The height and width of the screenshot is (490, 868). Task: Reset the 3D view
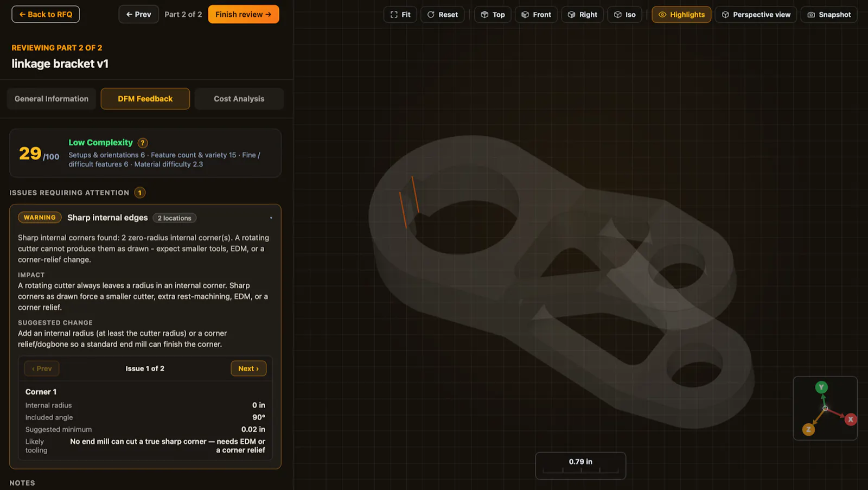point(442,15)
